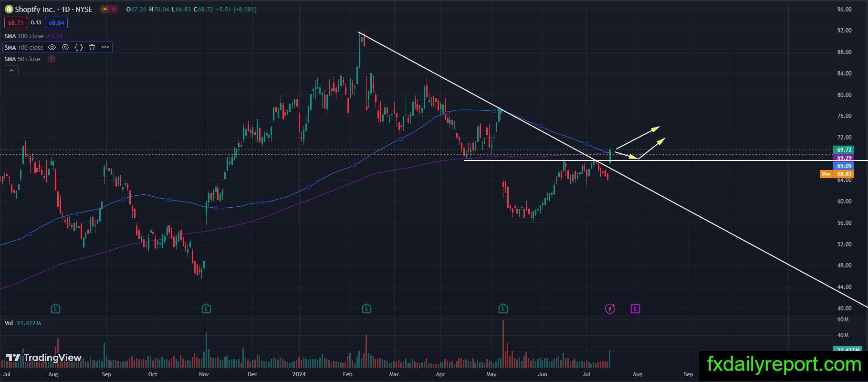Screen dimensions: 868x382
Task: Click the 96.00 price axis label
Action: point(844,10)
